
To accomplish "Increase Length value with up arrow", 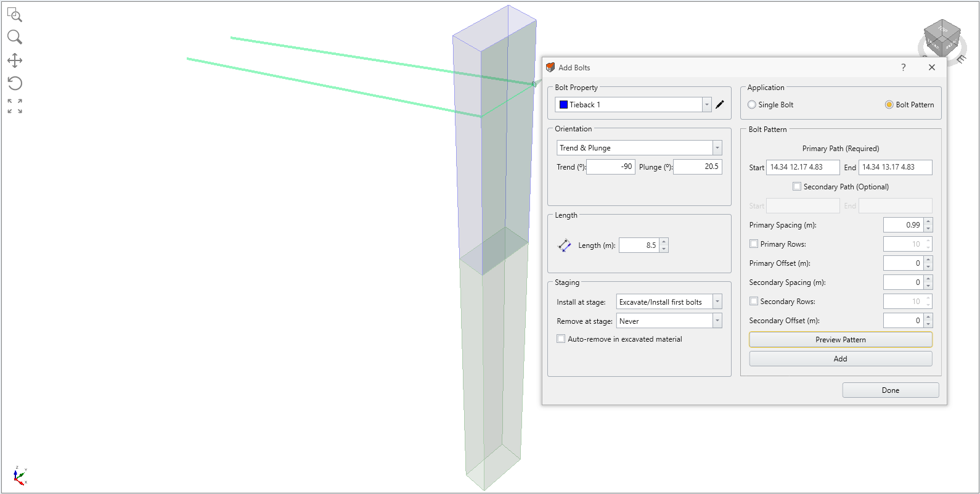I will coord(664,242).
